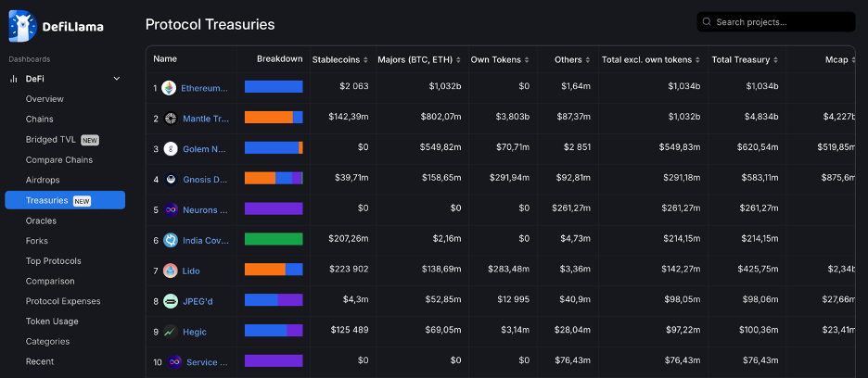Click the Ethereum protocol icon
This screenshot has height=378, width=868.
point(169,88)
